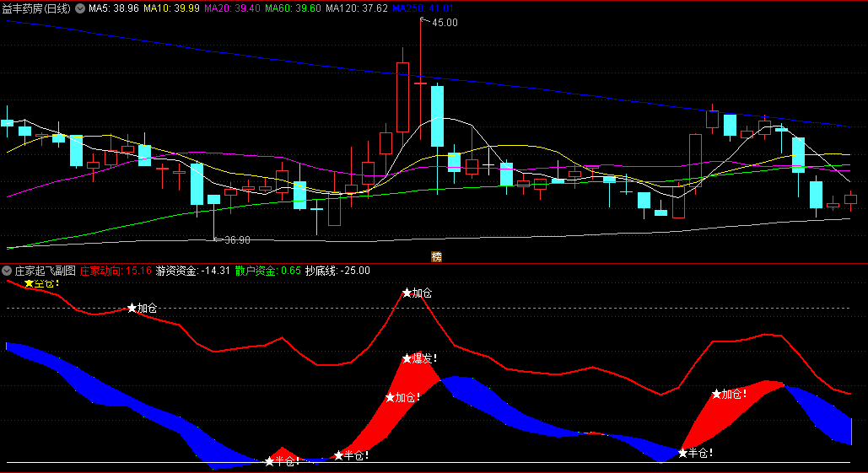Click the 加仓 star on the green dashed line
This screenshot has width=868, height=473.
(142, 308)
